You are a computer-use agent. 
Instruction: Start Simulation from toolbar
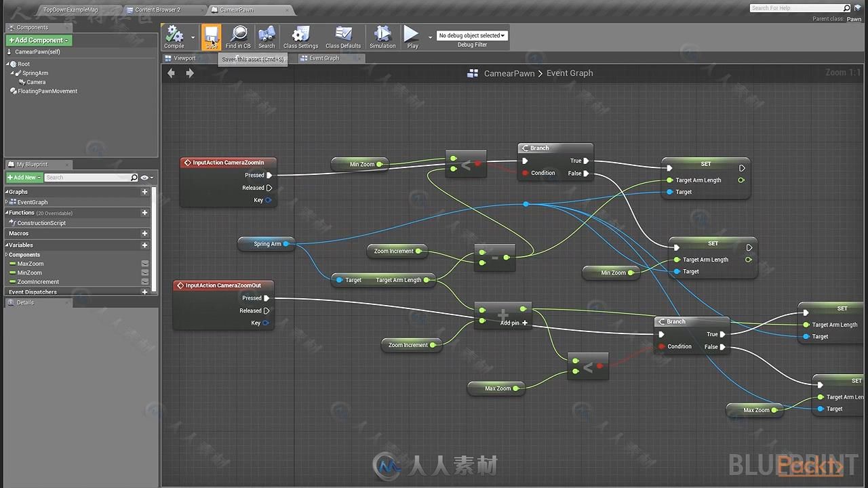coord(382,37)
